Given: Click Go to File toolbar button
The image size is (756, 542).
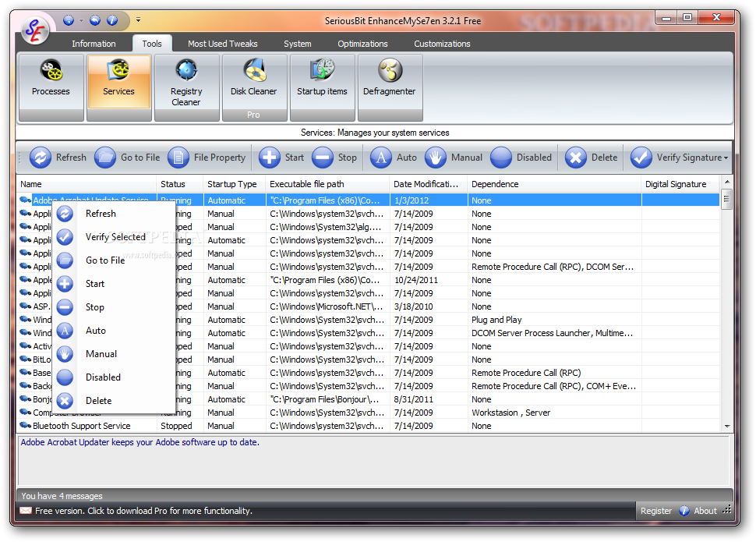Looking at the screenshot, I should (127, 158).
